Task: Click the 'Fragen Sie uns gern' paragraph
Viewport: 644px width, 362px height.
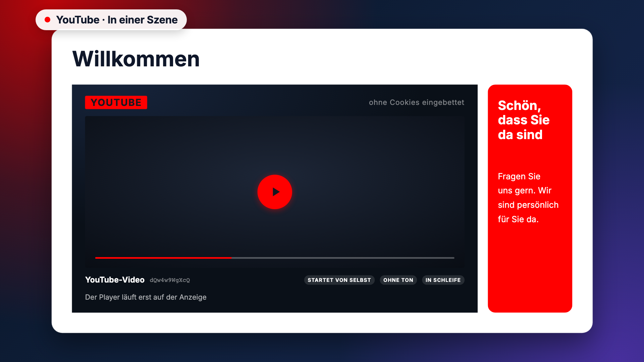Action: (x=528, y=198)
